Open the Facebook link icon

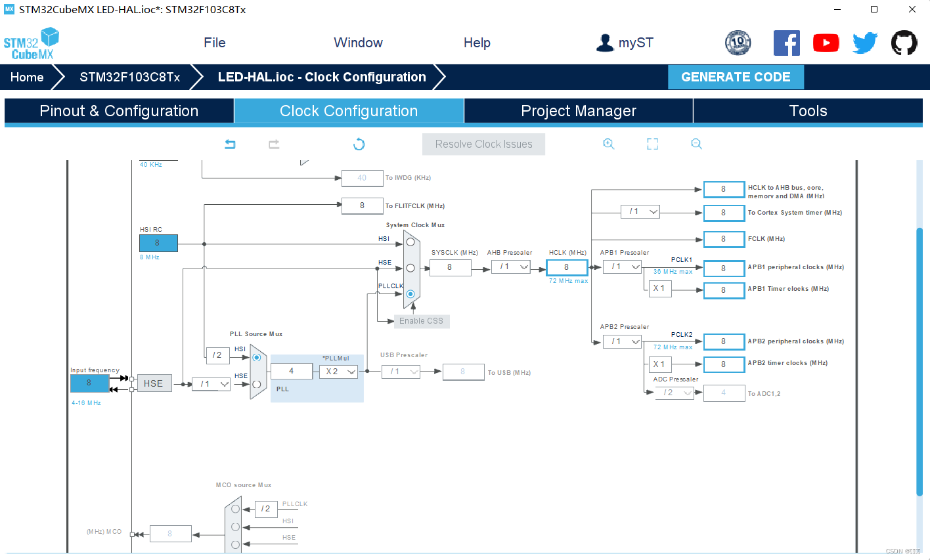786,43
